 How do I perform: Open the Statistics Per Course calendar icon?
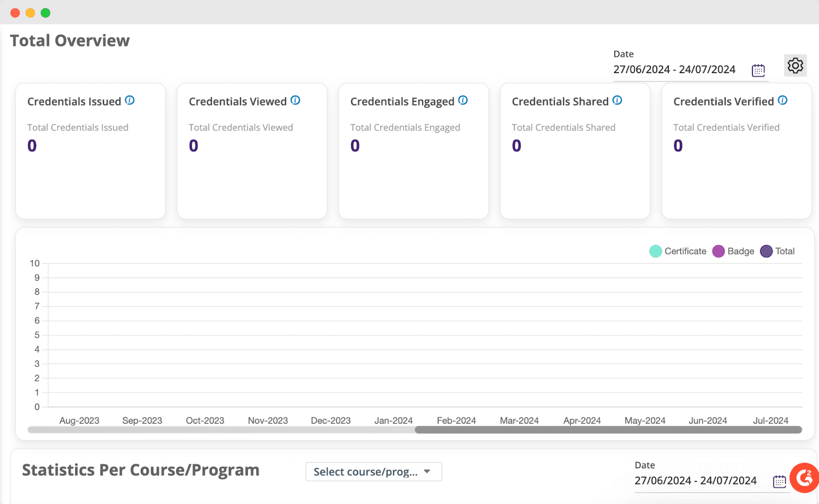click(x=779, y=481)
